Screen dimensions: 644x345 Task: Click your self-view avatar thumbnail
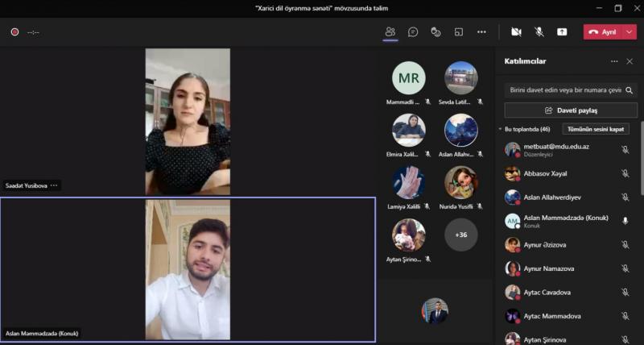point(435,311)
